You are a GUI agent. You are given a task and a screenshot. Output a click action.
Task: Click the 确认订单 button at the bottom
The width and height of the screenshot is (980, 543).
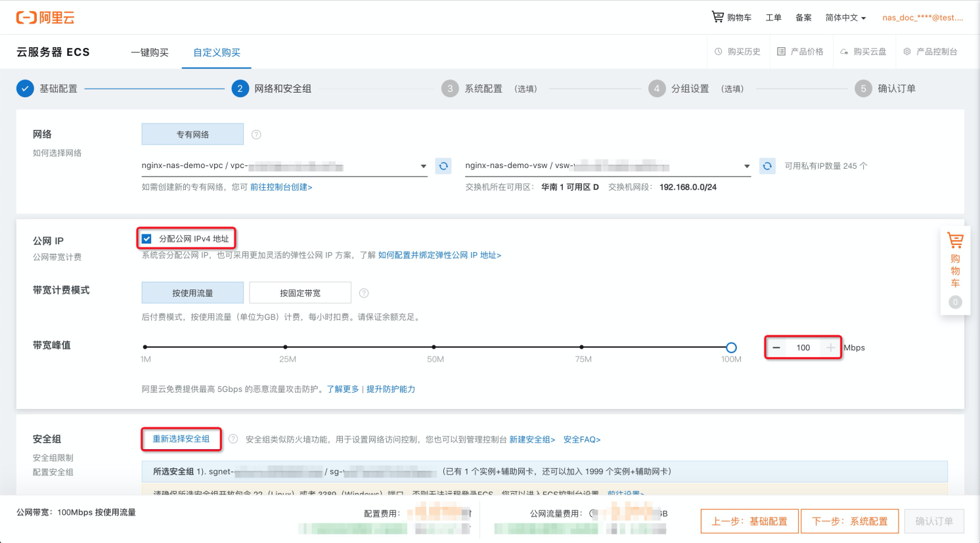(x=934, y=521)
